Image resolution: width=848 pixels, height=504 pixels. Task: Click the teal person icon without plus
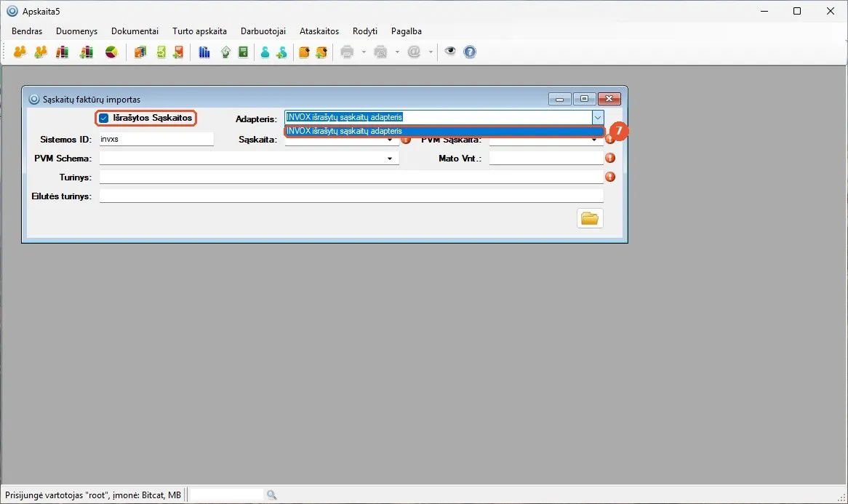coord(265,52)
